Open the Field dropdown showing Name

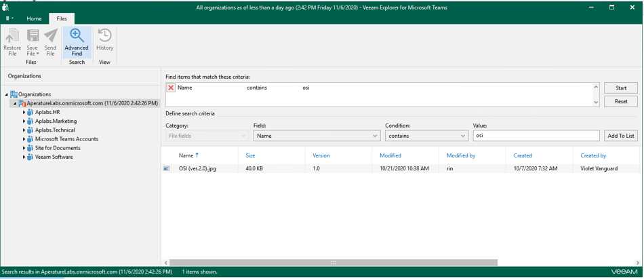coord(317,136)
